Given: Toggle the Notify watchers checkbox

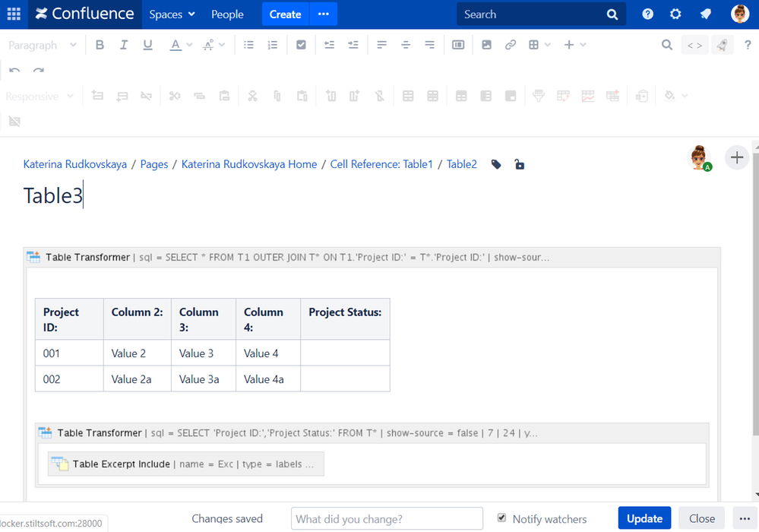Looking at the screenshot, I should pos(501,518).
